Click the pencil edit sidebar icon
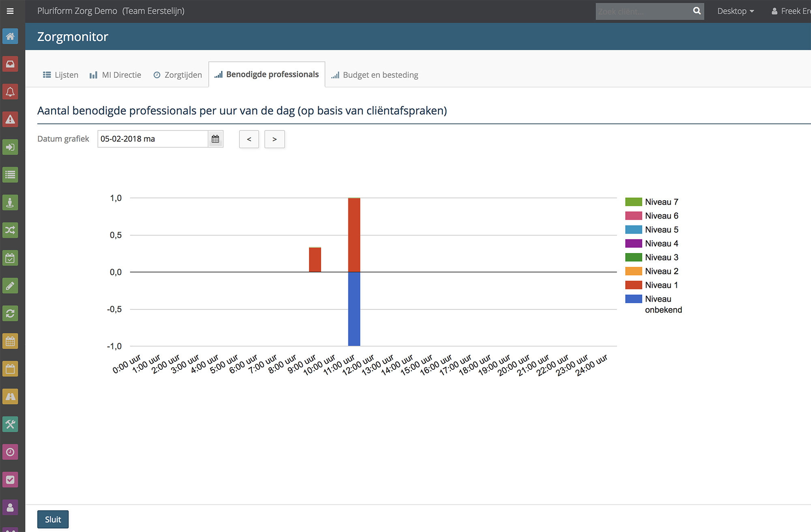The height and width of the screenshot is (532, 811). (10, 285)
